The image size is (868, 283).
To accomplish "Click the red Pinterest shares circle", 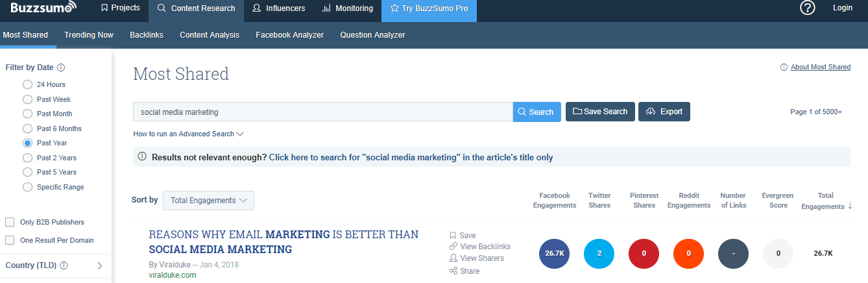I will (644, 254).
